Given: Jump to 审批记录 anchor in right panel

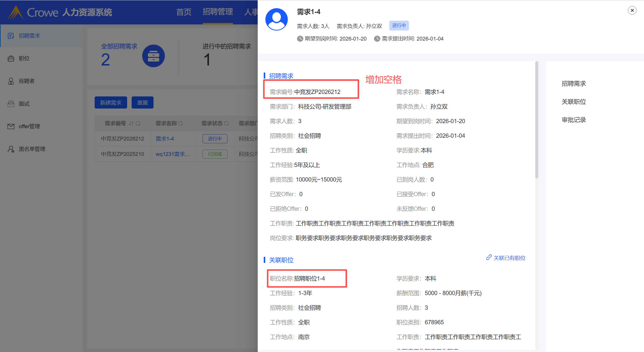Looking at the screenshot, I should tap(574, 120).
